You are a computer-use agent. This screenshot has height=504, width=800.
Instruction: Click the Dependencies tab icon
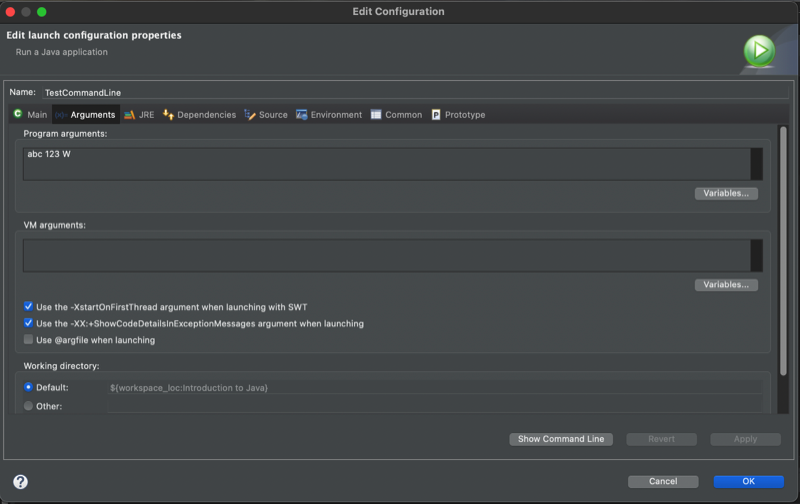(168, 115)
